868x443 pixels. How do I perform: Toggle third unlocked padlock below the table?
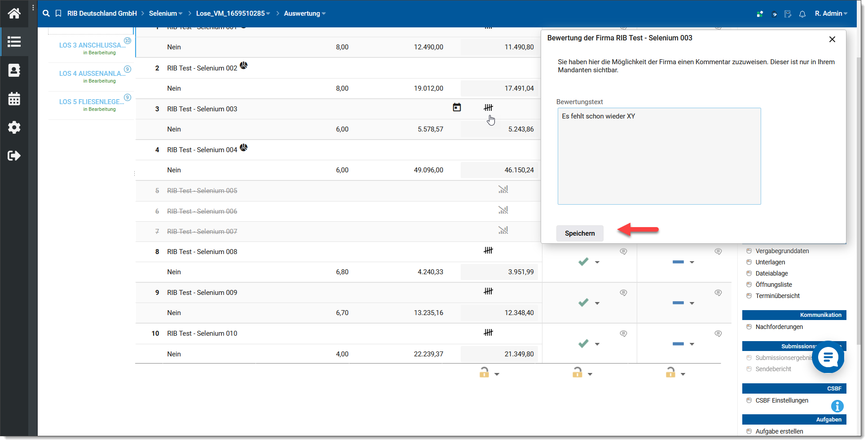[670, 373]
